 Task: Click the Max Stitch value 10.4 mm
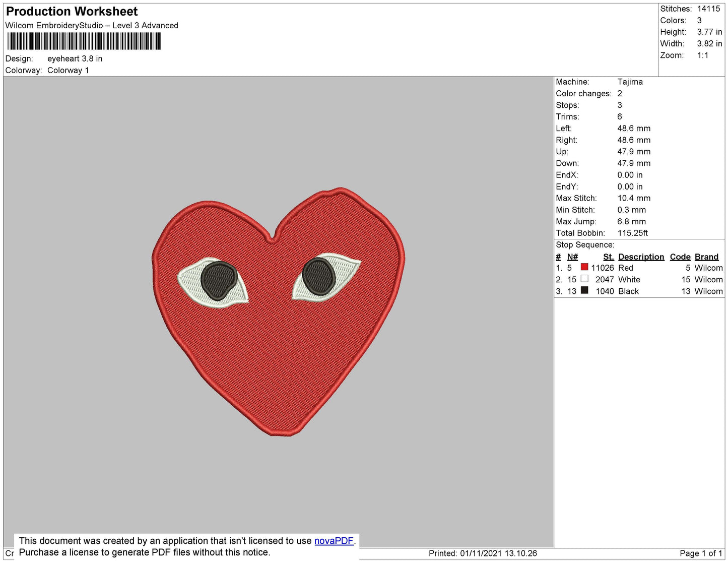(634, 198)
